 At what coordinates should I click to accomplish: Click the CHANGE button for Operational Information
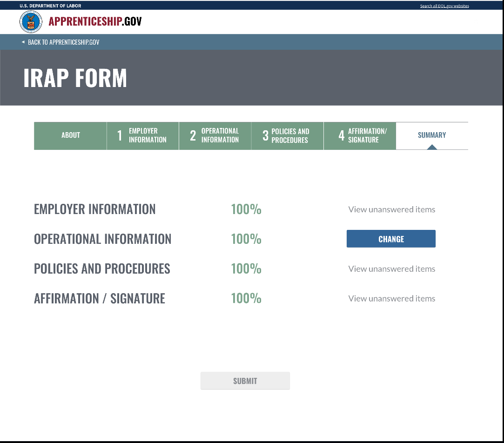point(391,239)
